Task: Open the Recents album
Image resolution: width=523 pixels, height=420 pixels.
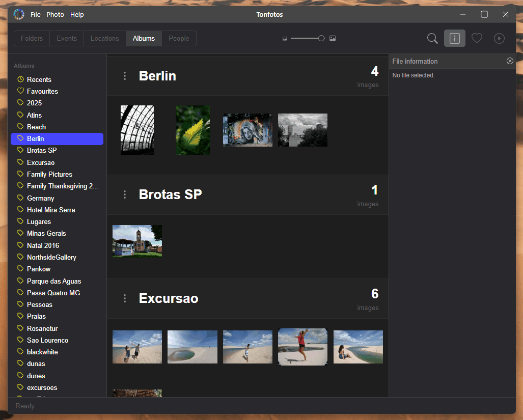Action: [57, 79]
